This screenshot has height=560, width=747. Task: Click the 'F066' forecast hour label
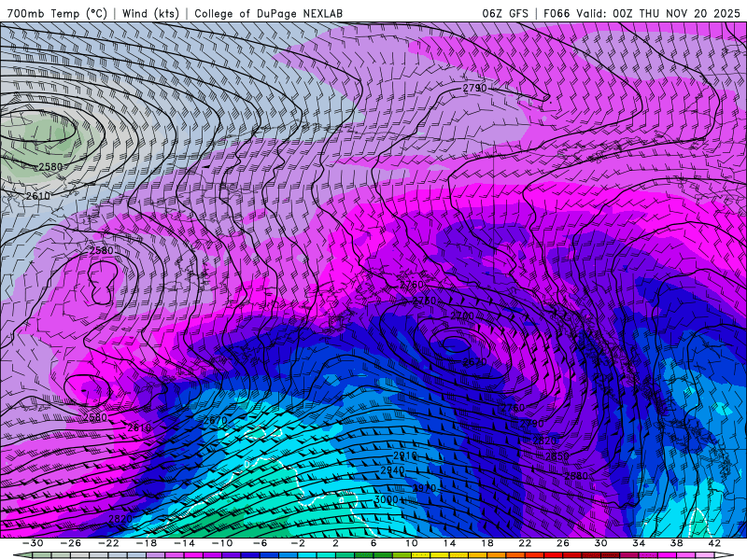click(x=556, y=13)
